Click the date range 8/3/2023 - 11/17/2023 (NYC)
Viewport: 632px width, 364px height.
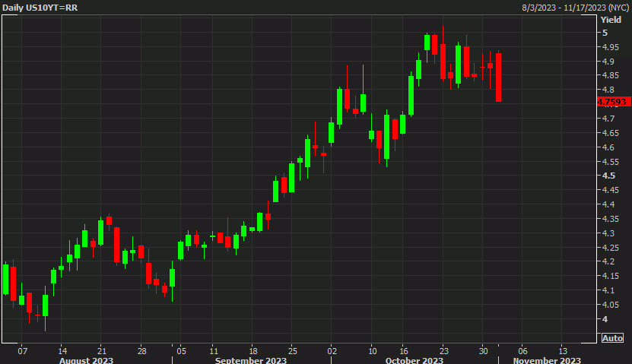tap(575, 8)
